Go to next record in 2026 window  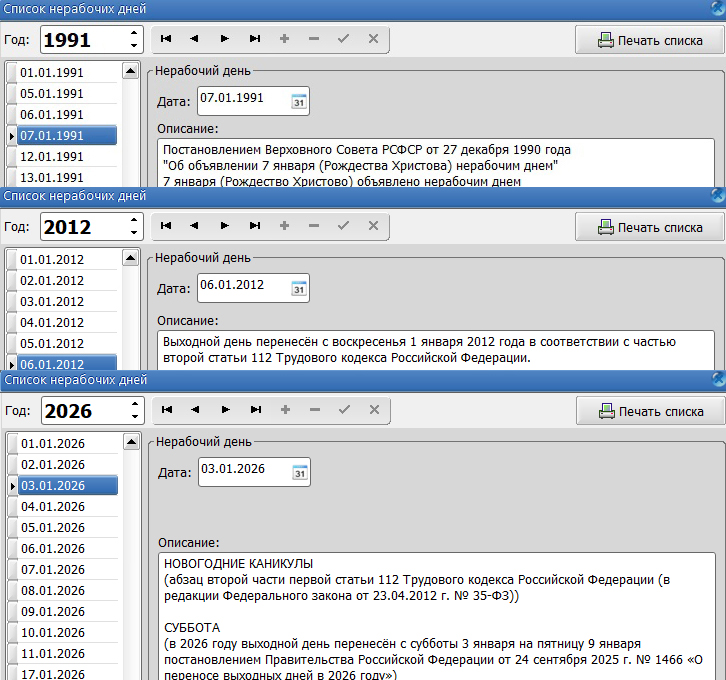tap(224, 410)
